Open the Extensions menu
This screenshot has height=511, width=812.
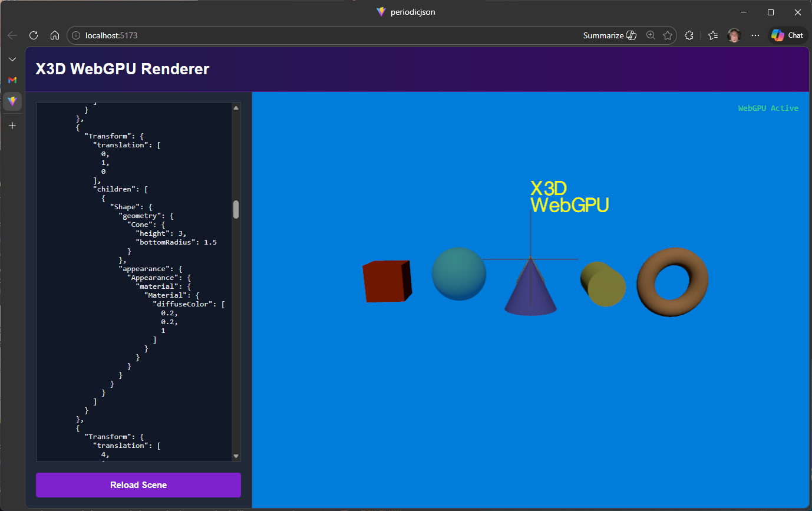tap(689, 35)
